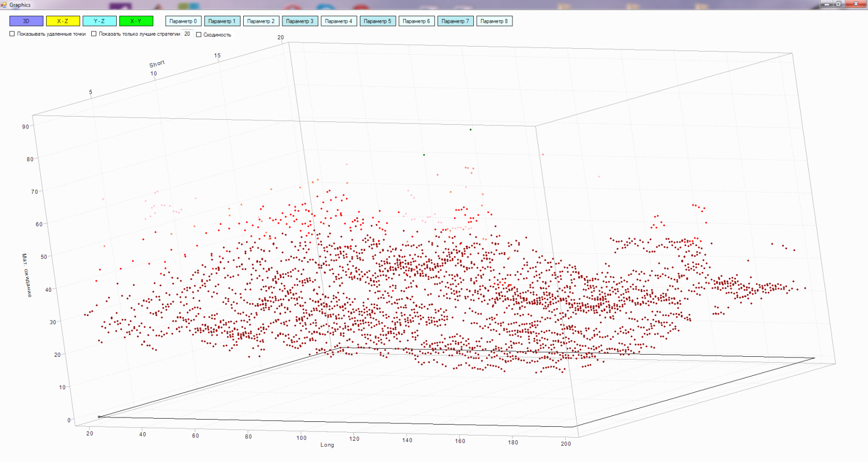Click the 200 tick on Long axis
The image size is (868, 462).
566,444
